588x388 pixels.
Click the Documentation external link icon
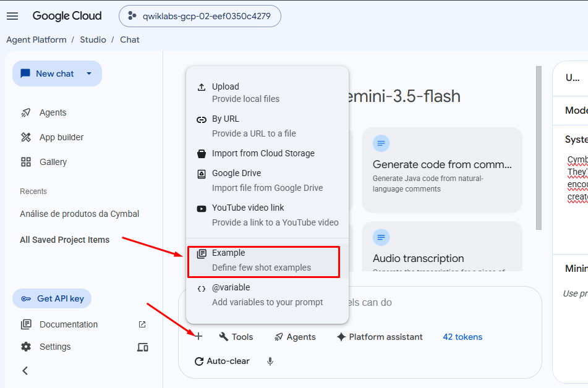coord(142,324)
